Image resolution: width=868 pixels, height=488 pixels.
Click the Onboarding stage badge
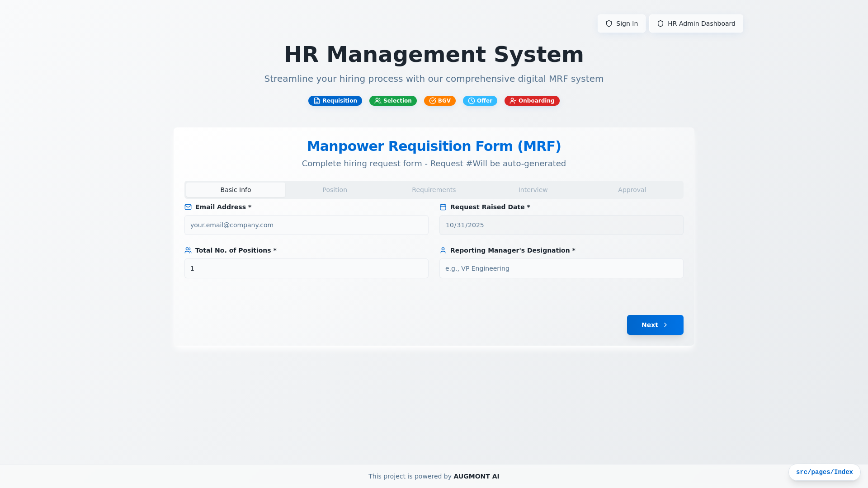pyautogui.click(x=532, y=101)
